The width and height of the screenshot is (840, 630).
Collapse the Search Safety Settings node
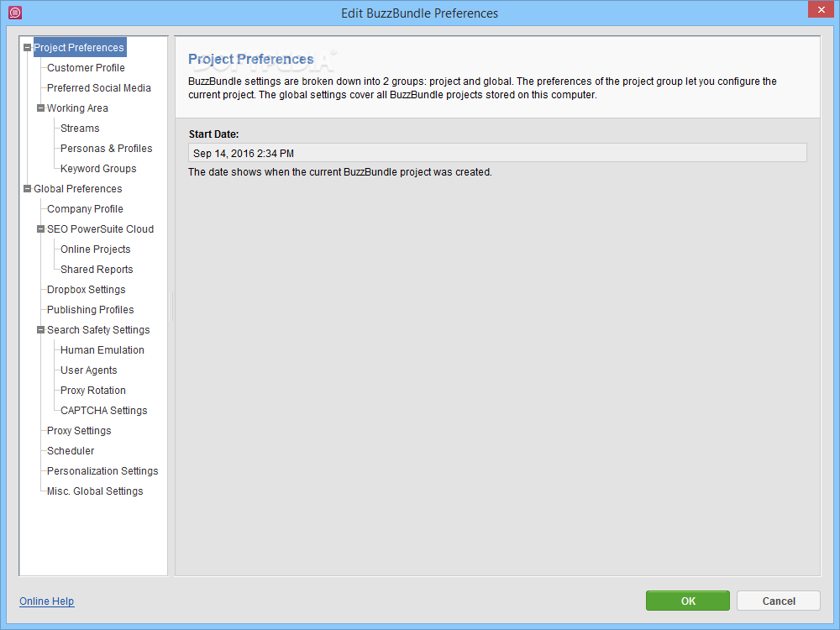40,330
